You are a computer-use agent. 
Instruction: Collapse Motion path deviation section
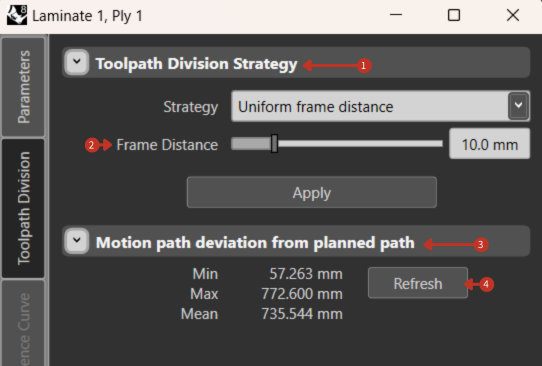[x=77, y=241]
